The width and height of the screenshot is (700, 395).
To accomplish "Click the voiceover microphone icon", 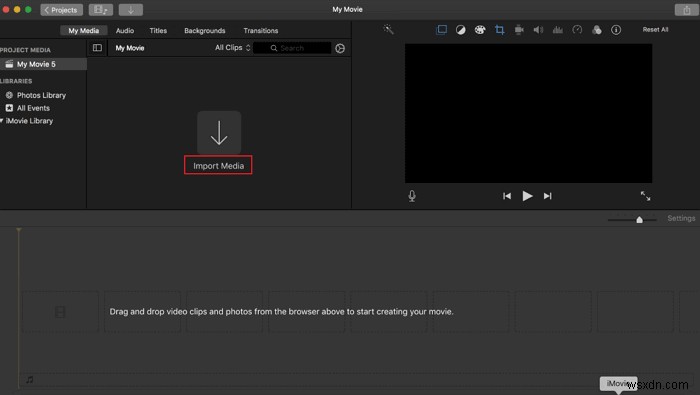I will pos(412,196).
